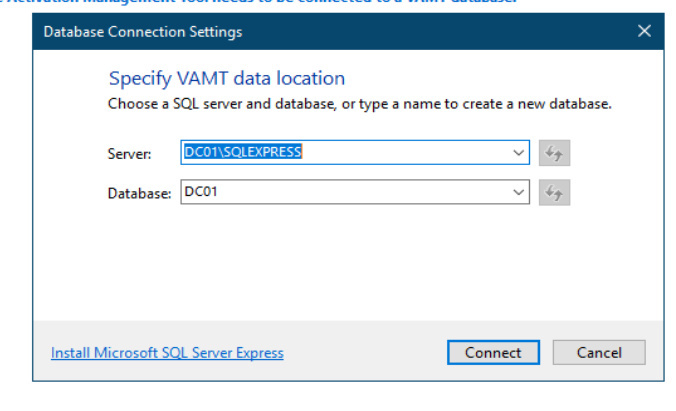Screen dimensions: 676x411
Task: Click the Database Connection Settings title bar
Action: click(300, 31)
